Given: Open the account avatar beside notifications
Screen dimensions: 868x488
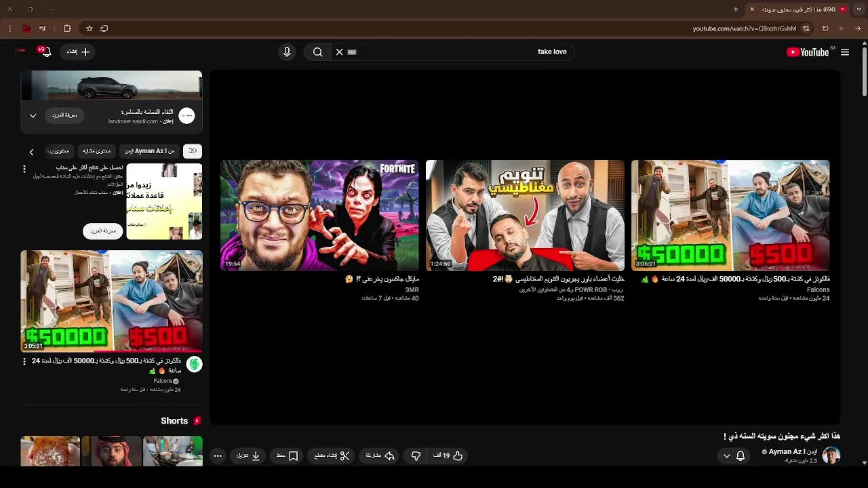Looking at the screenshot, I should pos(20,51).
